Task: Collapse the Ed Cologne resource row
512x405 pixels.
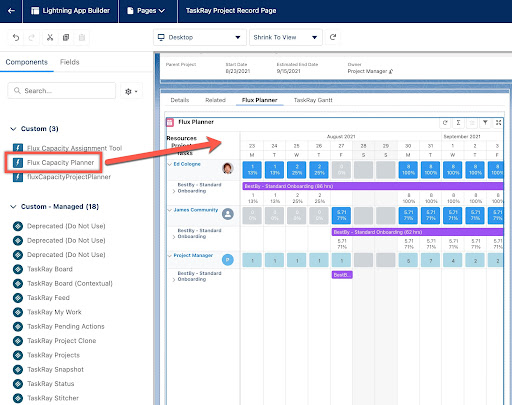Action: (170, 164)
